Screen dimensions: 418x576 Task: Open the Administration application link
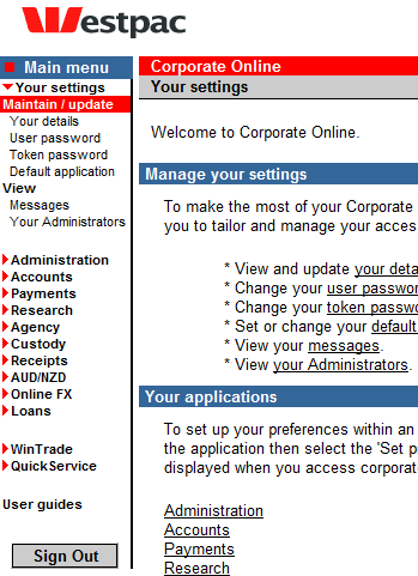tap(213, 511)
